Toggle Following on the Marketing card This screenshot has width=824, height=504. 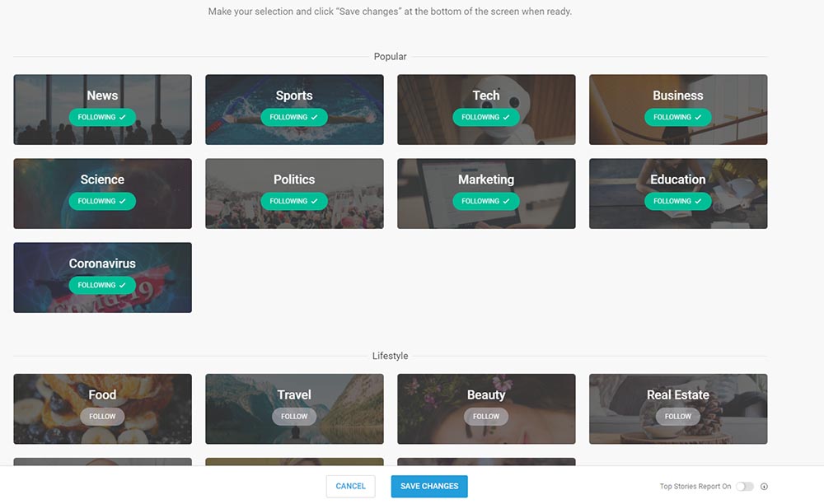[486, 201]
